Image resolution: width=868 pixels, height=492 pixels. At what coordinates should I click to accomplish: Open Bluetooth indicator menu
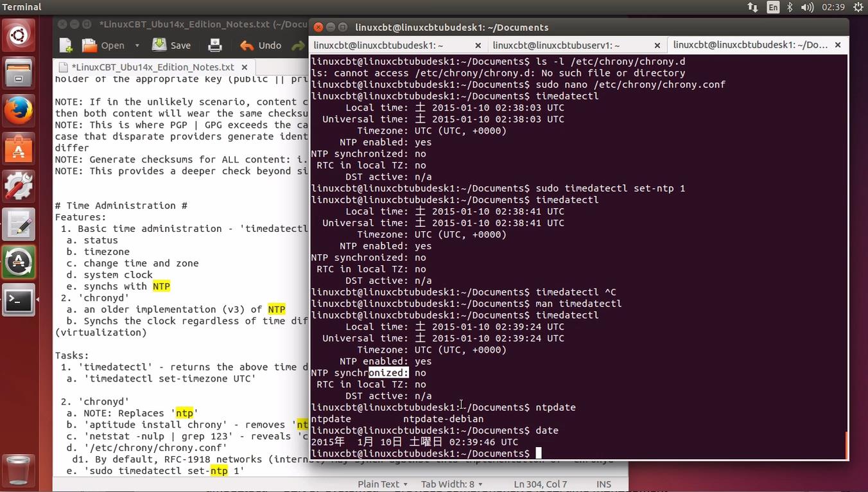790,7
